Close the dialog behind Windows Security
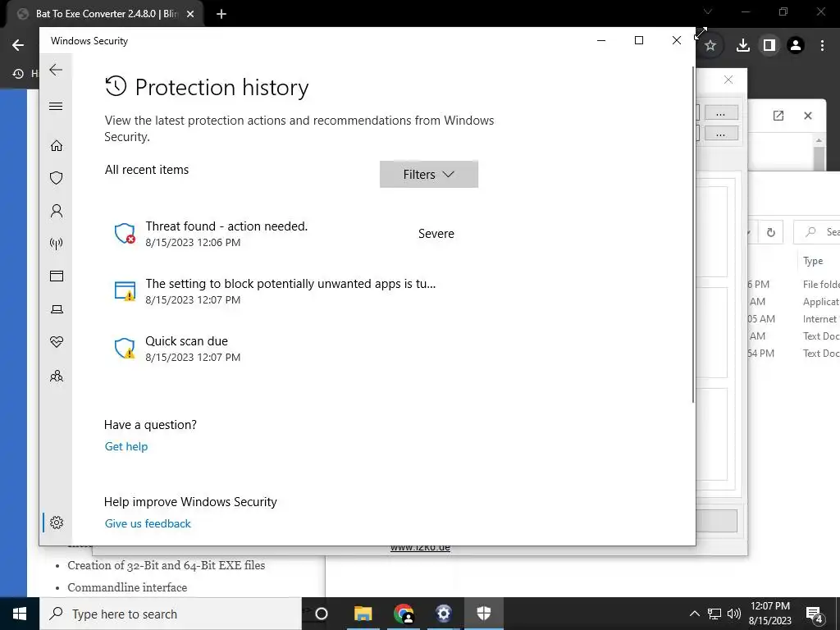The width and height of the screenshot is (840, 630). [x=728, y=80]
